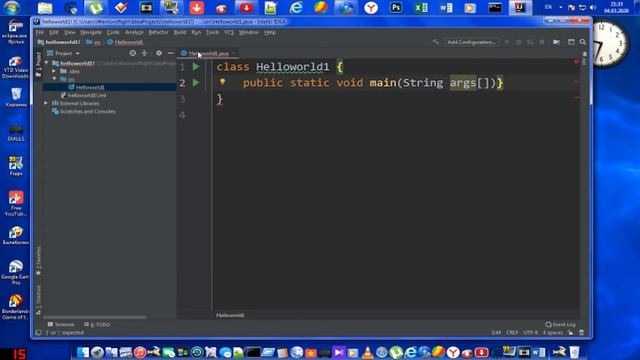Viewport: 640px width, 360px height.
Task: Click the Windows Start orb
Action: pyautogui.click(x=11, y=7)
